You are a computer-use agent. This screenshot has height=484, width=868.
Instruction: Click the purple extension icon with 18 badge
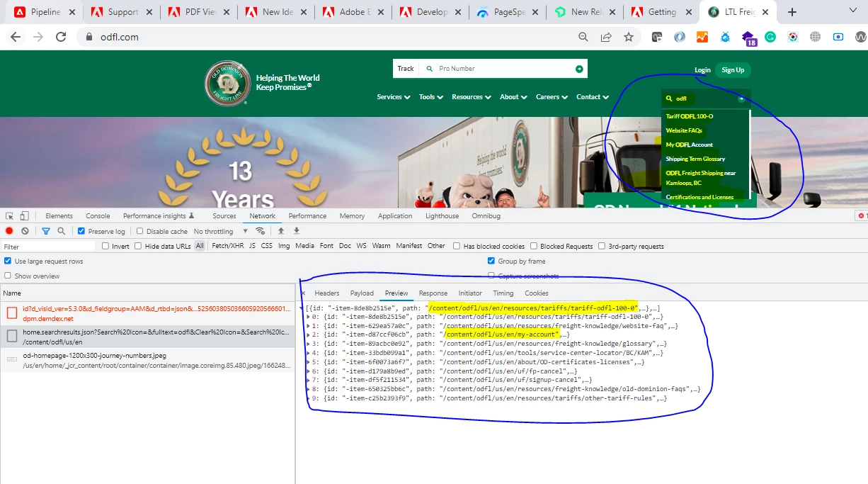point(748,38)
